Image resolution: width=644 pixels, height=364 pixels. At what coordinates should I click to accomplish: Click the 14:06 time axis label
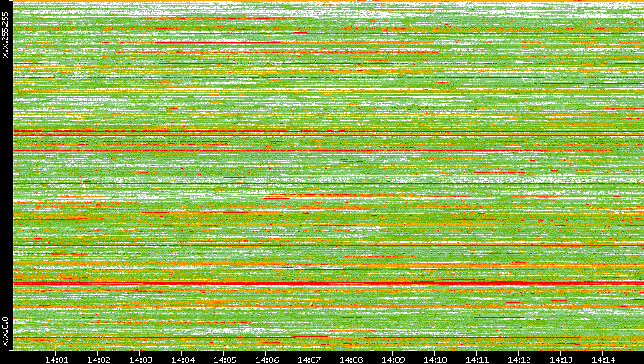266,360
